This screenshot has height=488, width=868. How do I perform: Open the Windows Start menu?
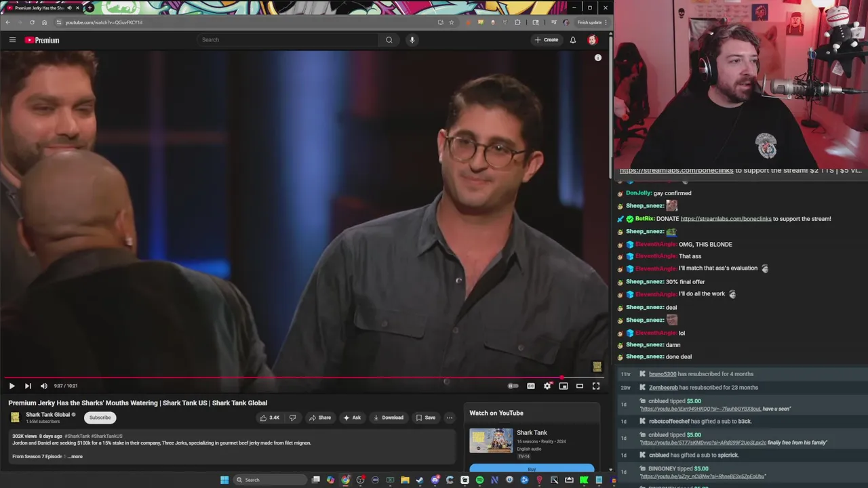[x=224, y=480]
